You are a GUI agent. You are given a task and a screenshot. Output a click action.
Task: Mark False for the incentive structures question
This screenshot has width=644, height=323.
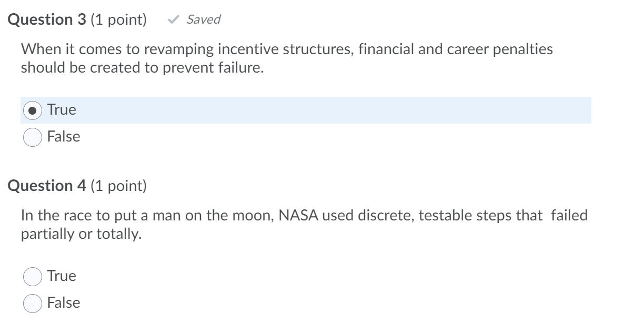[32, 137]
